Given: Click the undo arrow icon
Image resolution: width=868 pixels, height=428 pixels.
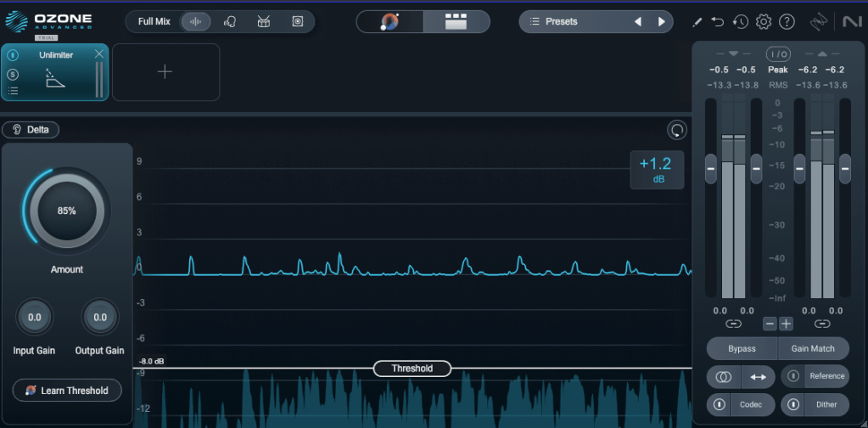Looking at the screenshot, I should click(718, 22).
